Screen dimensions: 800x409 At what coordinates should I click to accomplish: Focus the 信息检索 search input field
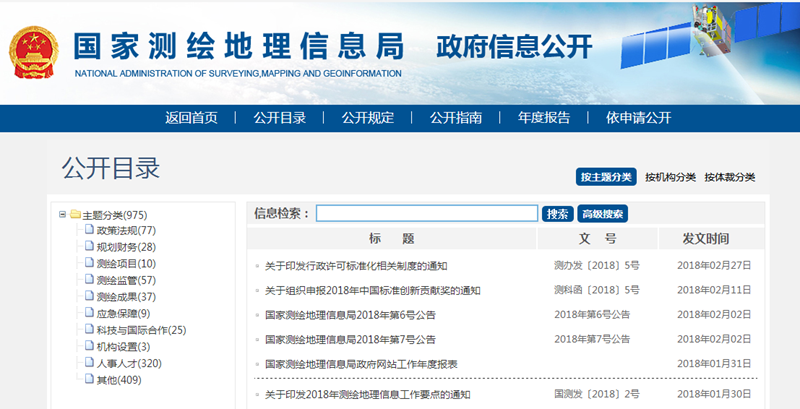427,214
